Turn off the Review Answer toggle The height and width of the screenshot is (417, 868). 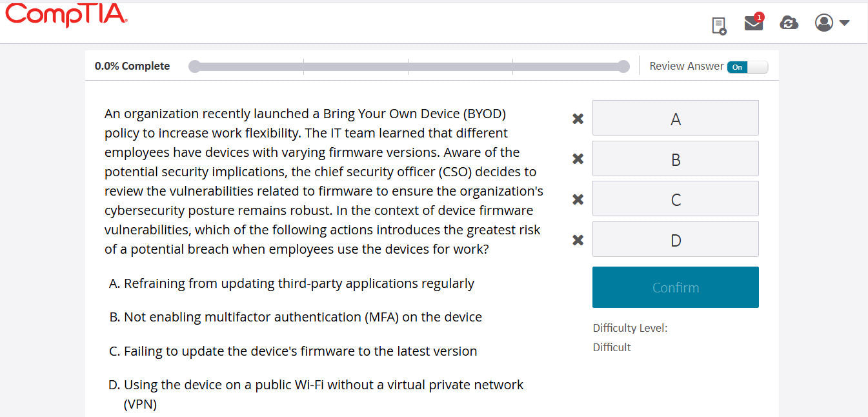tap(747, 66)
